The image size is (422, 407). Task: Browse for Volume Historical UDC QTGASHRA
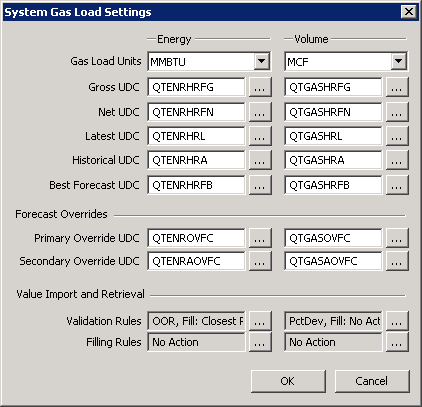tap(397, 160)
